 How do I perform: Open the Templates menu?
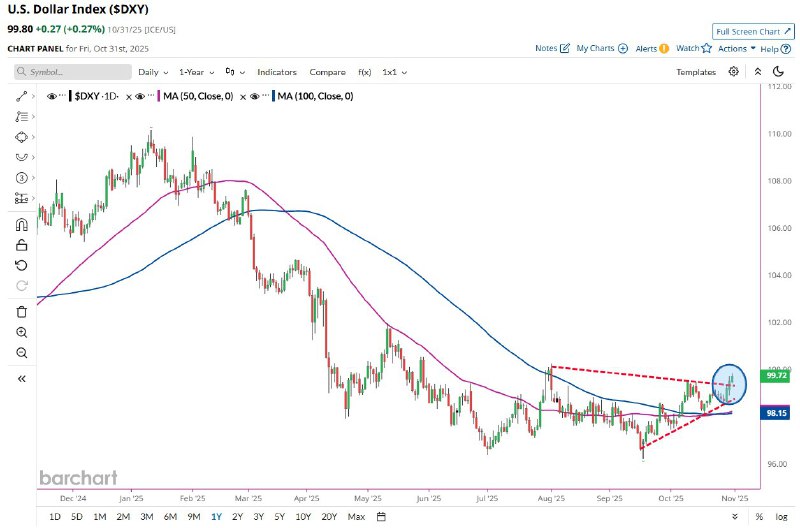pos(696,72)
